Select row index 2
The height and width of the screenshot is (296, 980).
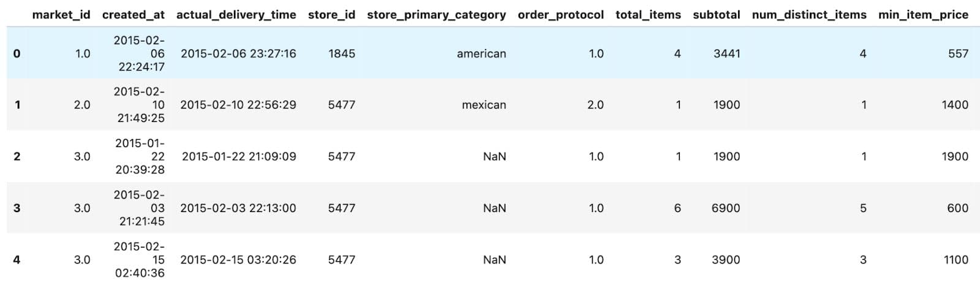coord(17,157)
